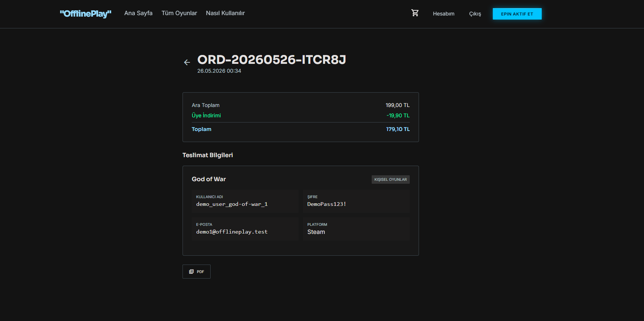Click the discount value -19,90 TL

398,115
